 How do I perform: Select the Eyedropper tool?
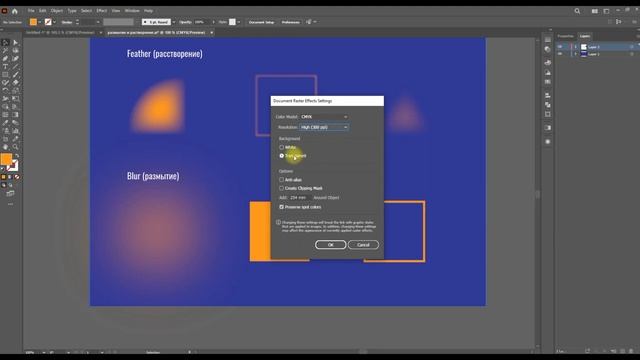coord(5,123)
